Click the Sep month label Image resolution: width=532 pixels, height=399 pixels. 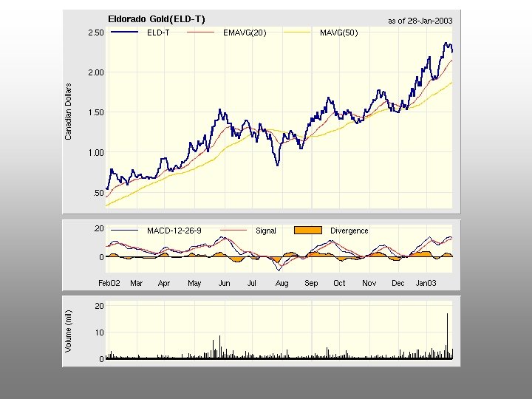coord(311,284)
